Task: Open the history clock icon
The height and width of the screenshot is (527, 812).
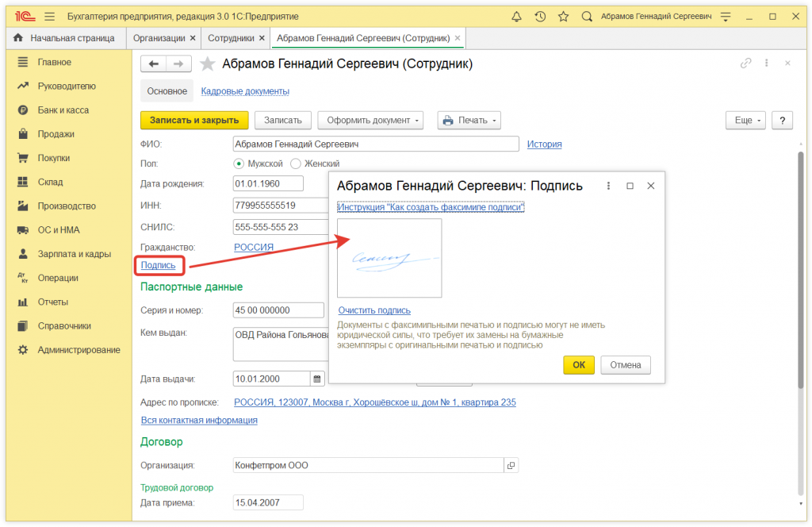Action: click(x=540, y=17)
